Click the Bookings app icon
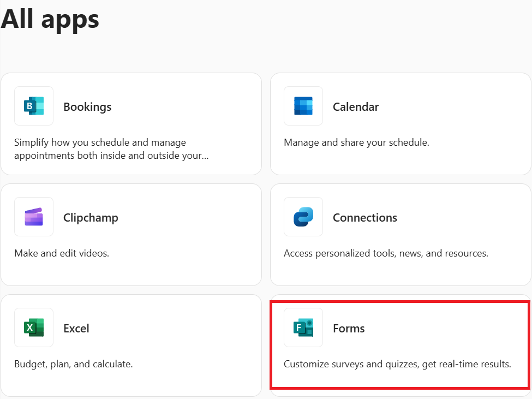The image size is (532, 399). pos(34,106)
